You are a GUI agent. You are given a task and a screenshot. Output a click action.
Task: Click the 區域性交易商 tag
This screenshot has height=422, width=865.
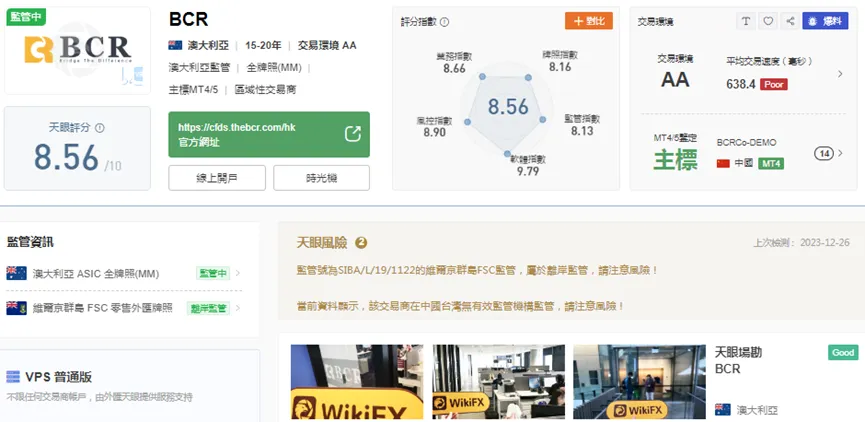tap(265, 89)
